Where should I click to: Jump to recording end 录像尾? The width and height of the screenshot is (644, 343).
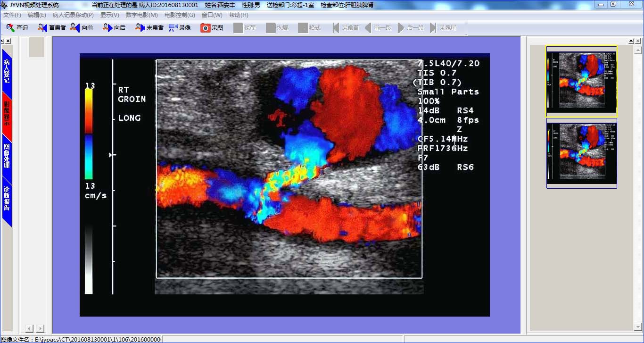[443, 28]
